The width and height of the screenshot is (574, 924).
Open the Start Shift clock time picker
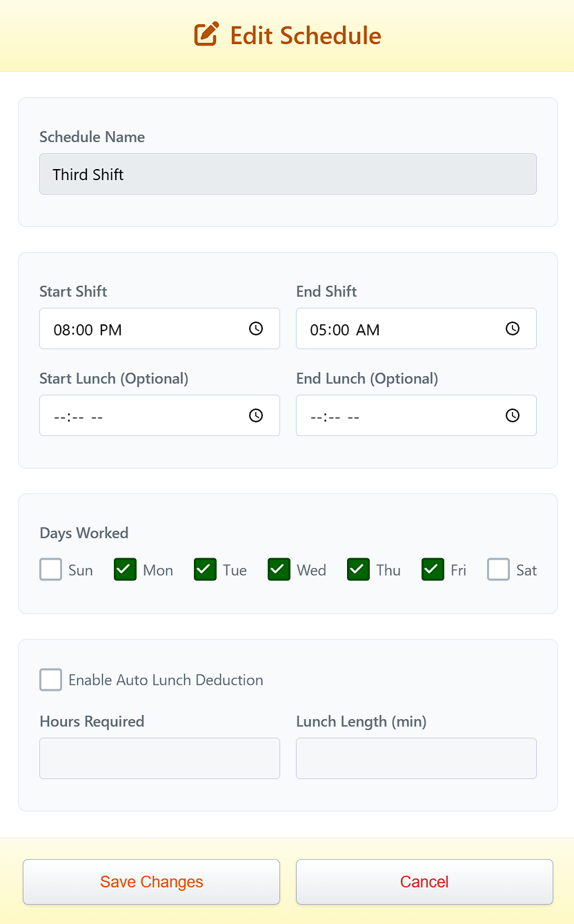point(255,328)
